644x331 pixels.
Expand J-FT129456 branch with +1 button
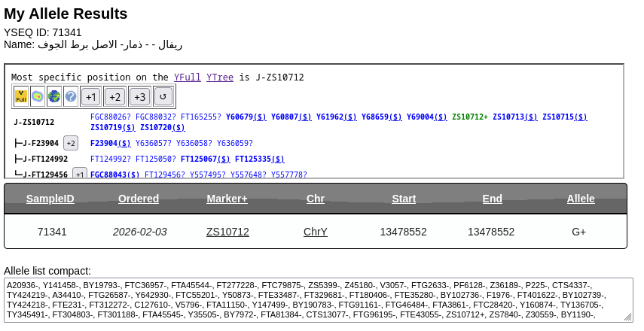(80, 174)
